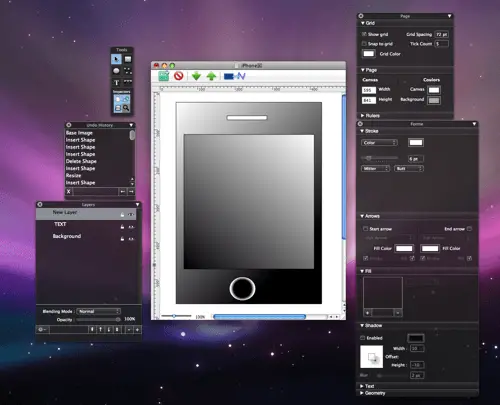Click the green up arrow toolbar icon

pos(211,76)
